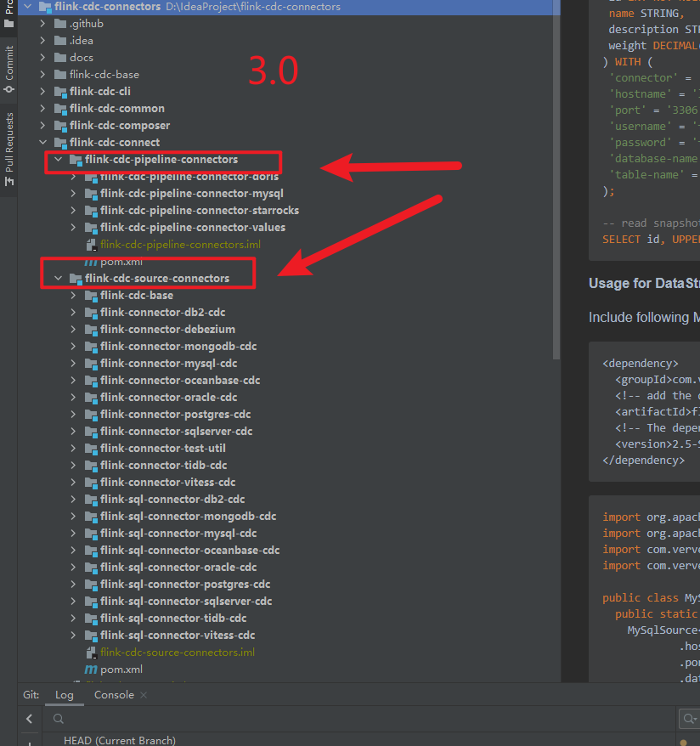Expand the .github folder

point(42,23)
